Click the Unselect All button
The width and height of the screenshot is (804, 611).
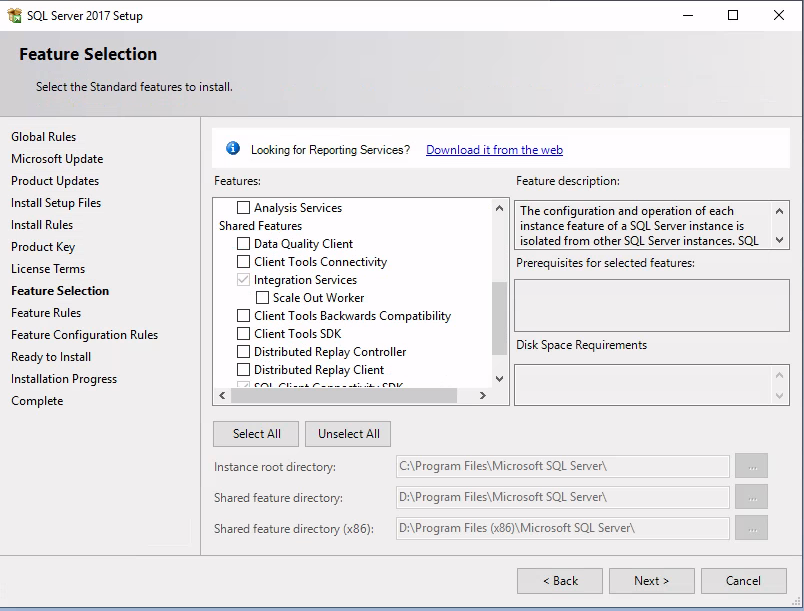pos(348,434)
